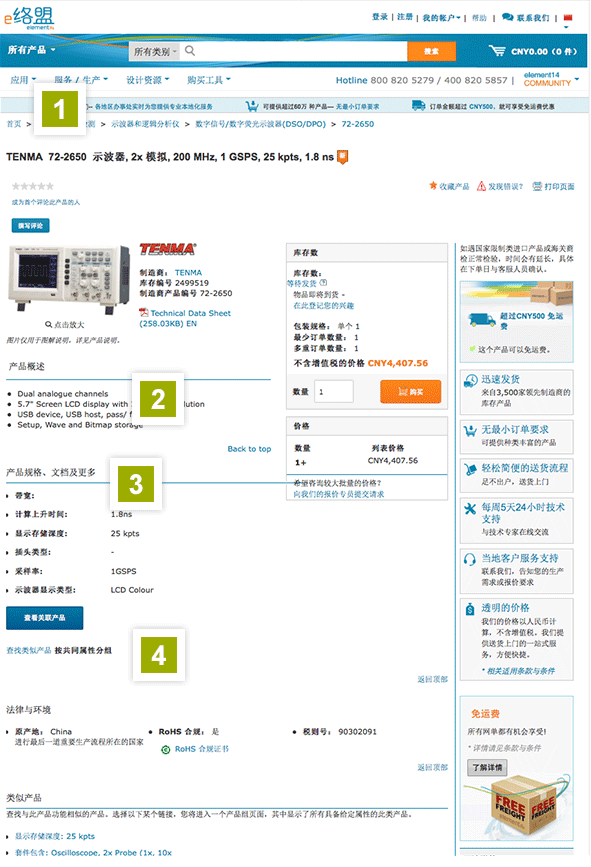Viewport: 591px width, 867px height.
Task: Click the search text field
Action: (301, 51)
